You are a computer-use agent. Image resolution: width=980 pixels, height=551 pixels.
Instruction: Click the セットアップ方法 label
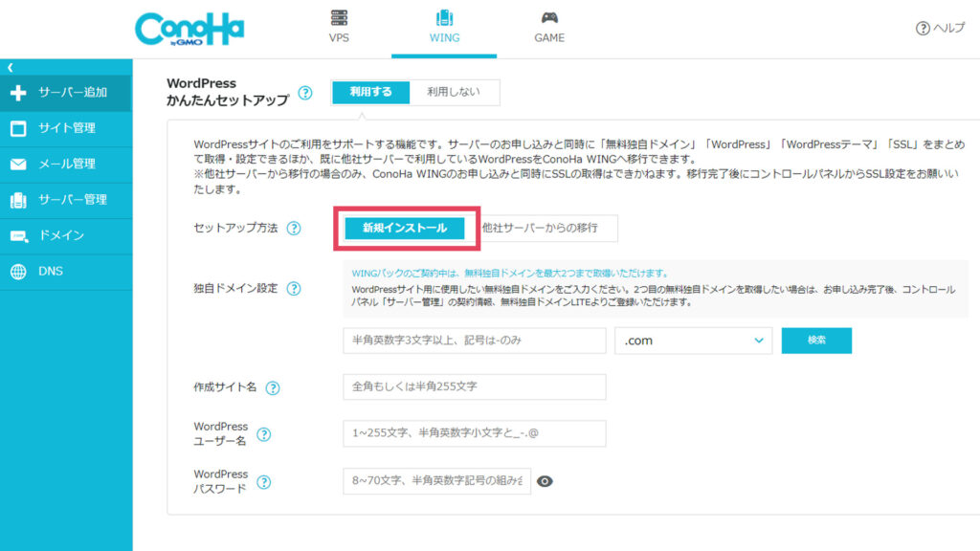coord(235,228)
